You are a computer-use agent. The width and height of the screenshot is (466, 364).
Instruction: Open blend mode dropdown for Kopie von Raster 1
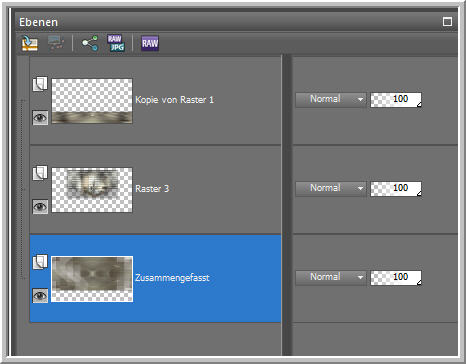[331, 99]
